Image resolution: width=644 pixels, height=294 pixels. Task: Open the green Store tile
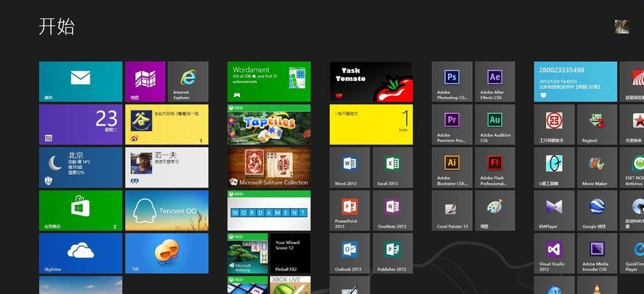[x=80, y=210]
